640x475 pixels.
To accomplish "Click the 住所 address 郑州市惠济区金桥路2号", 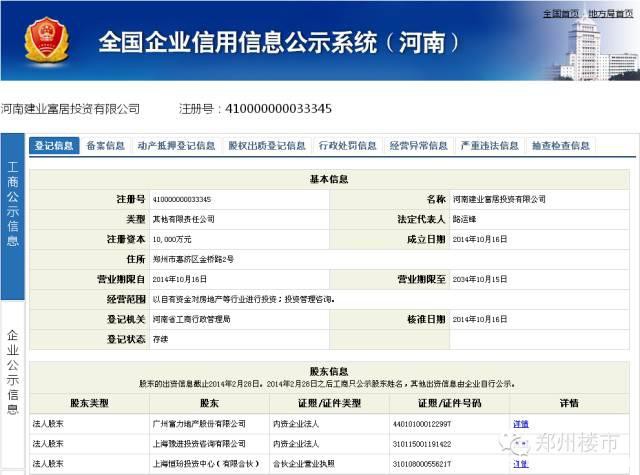I will tap(193, 260).
